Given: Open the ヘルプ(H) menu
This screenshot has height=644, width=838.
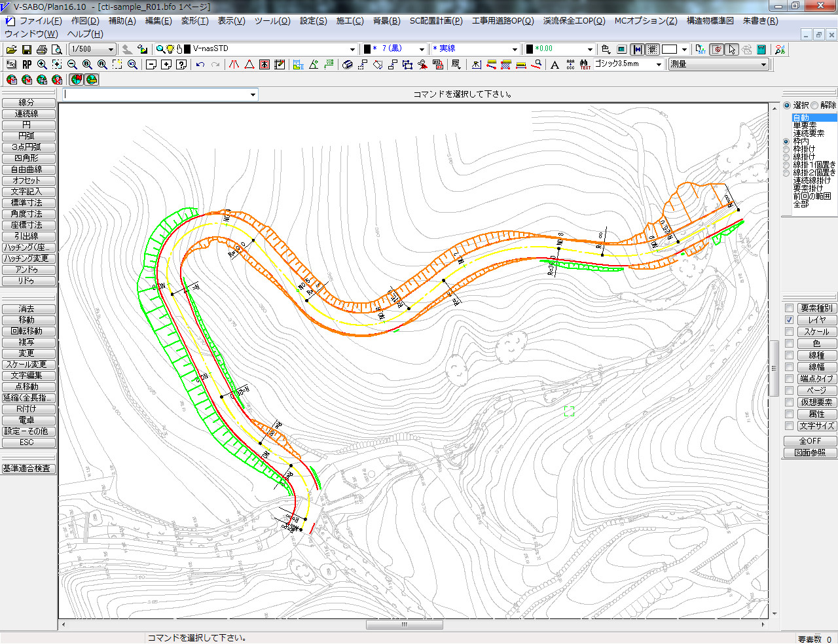Looking at the screenshot, I should [x=85, y=33].
